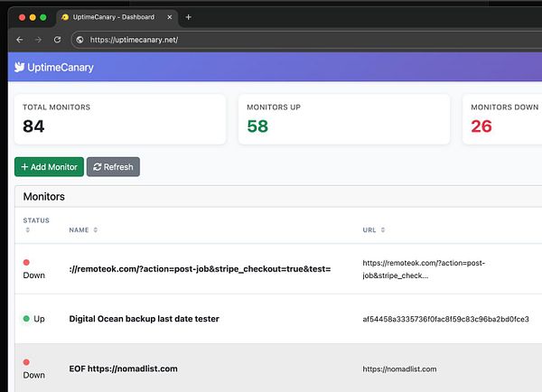This screenshot has height=392, width=542.
Task: Sort monitors by the URL column
Action: (x=374, y=230)
